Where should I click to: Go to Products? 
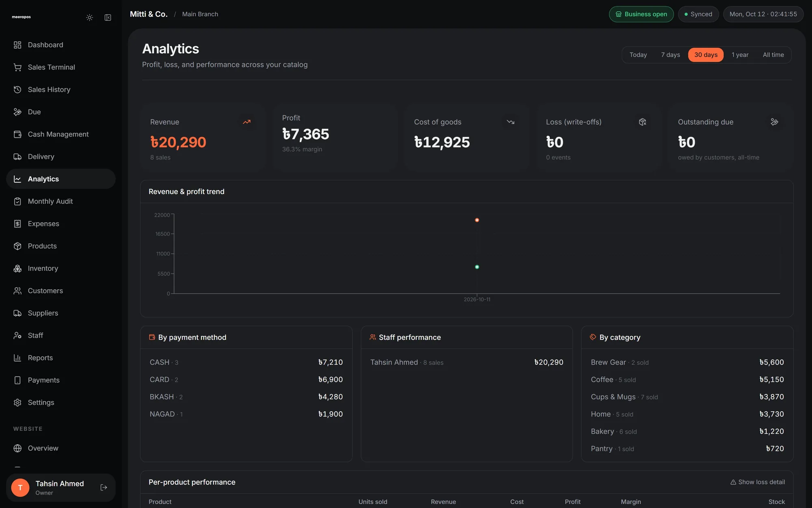[x=61, y=246]
